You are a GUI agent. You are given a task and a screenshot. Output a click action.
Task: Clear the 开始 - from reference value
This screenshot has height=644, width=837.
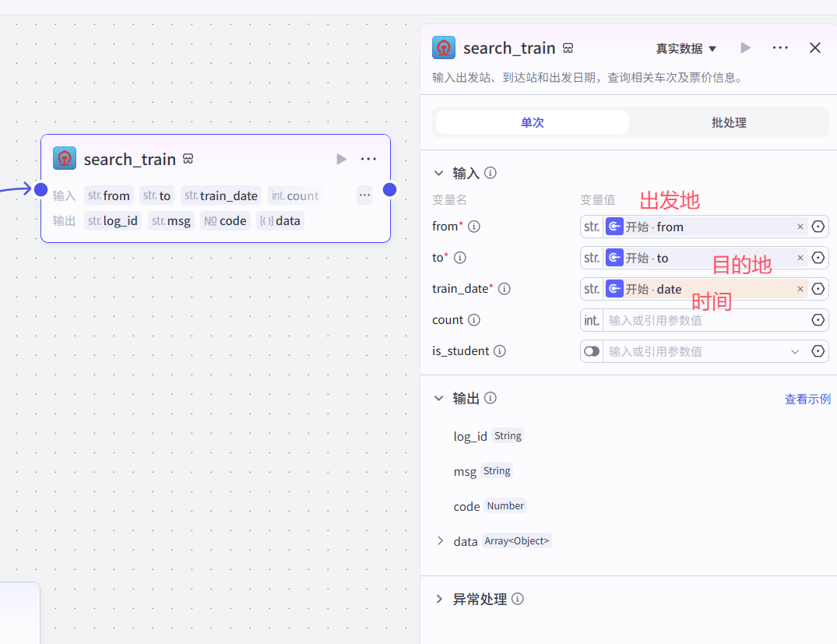tap(800, 227)
